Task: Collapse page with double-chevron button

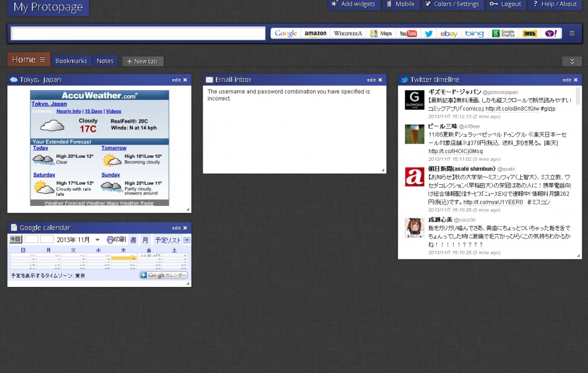Action: coord(571,61)
